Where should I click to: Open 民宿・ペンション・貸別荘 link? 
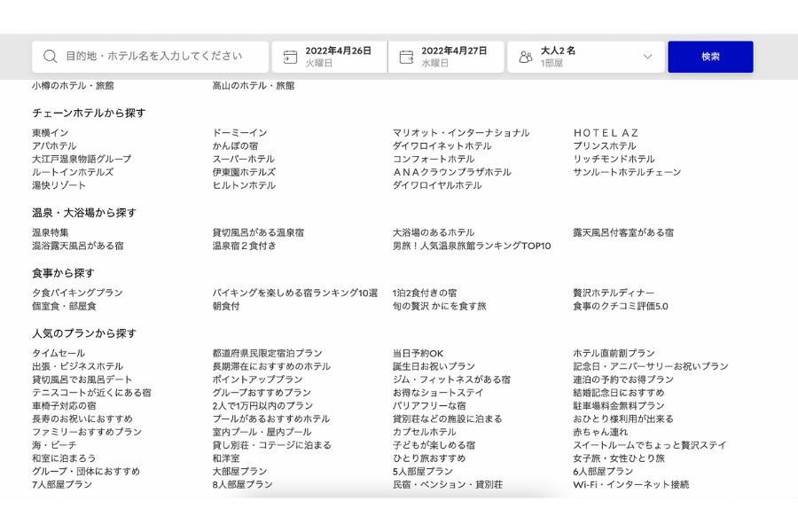[x=448, y=485]
